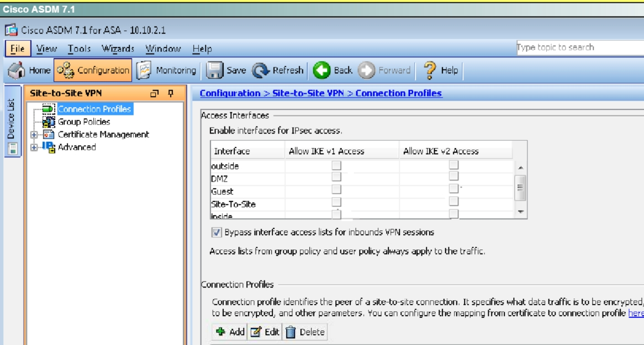Open the File menu

[x=17, y=49]
